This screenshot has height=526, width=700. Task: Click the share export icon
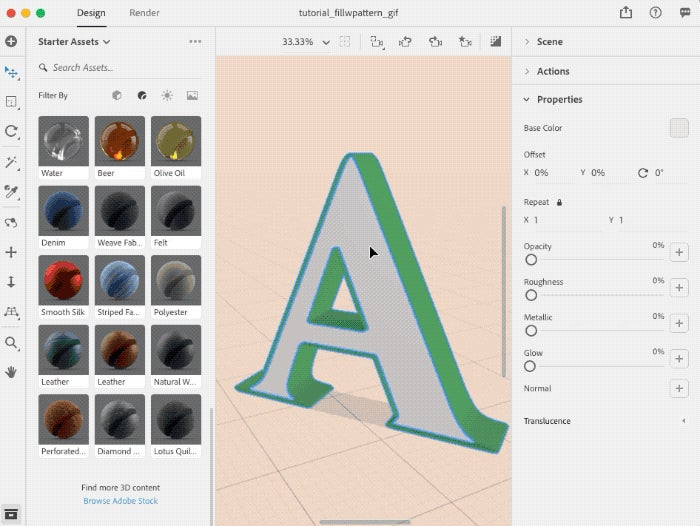626,13
